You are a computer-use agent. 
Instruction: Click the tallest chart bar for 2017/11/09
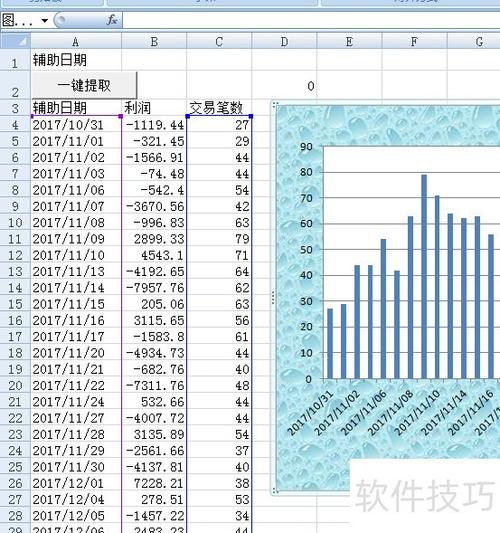pyautogui.click(x=424, y=277)
